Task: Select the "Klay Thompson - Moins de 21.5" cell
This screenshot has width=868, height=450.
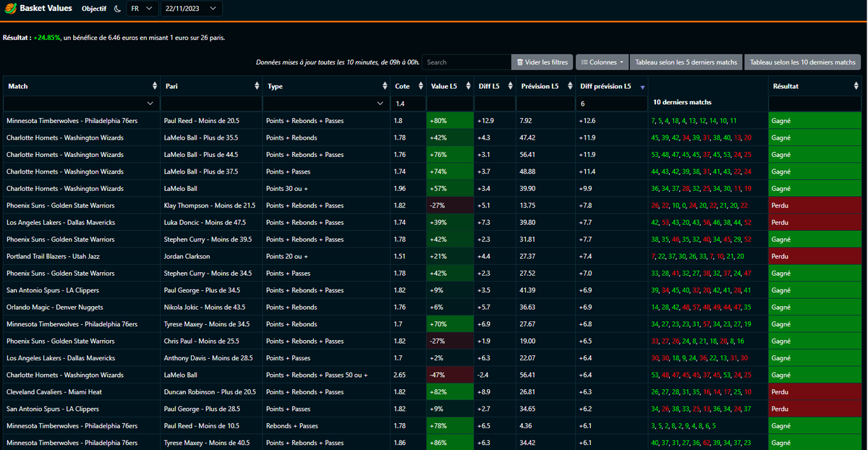Action: click(211, 205)
